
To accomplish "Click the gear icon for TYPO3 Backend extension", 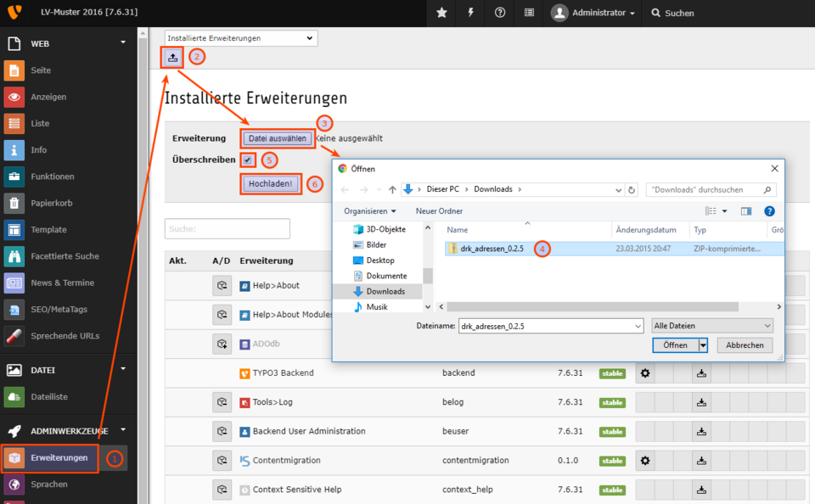I will click(x=645, y=372).
